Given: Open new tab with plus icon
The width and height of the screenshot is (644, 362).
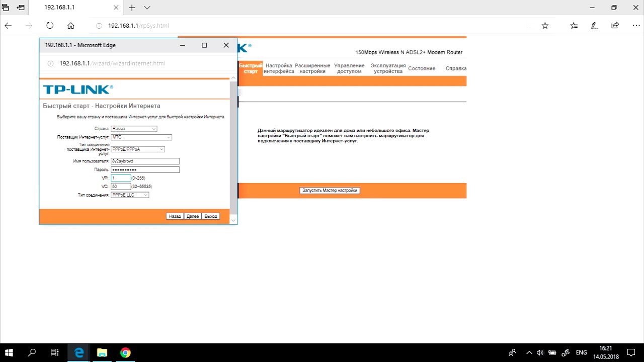Looking at the screenshot, I should click(x=132, y=8).
